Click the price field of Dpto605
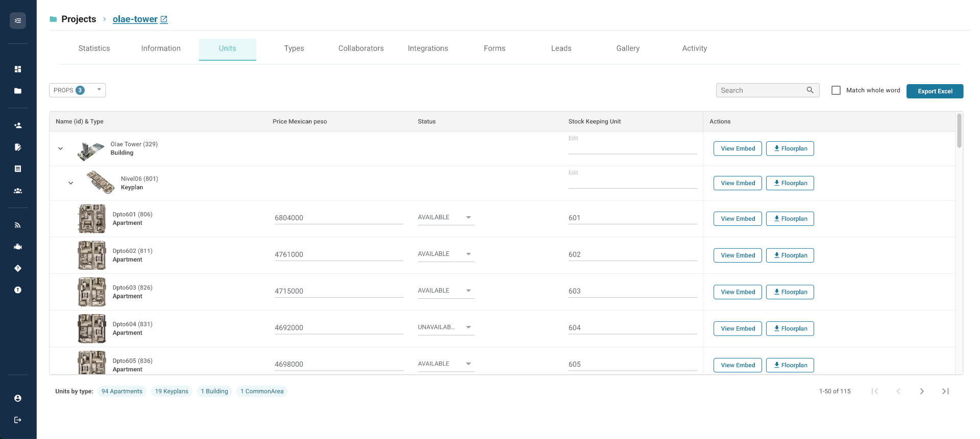The image size is (980, 439). [x=339, y=364]
